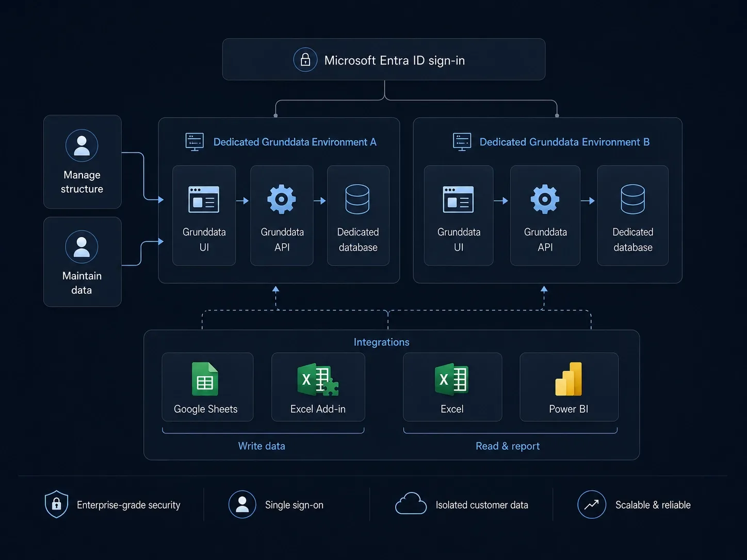Click the monitor icon for Environment A
The width and height of the screenshot is (747, 560).
[x=194, y=142]
